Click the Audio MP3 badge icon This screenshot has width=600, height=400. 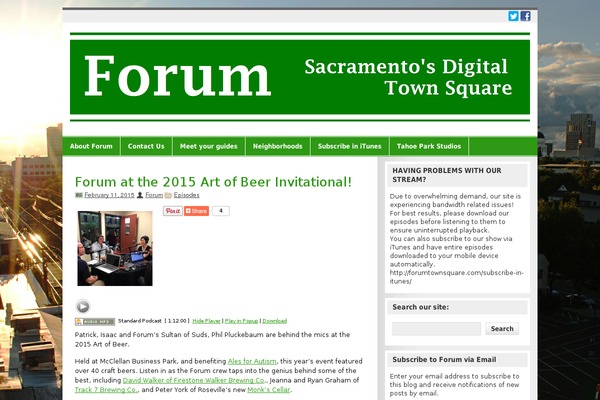(95, 322)
